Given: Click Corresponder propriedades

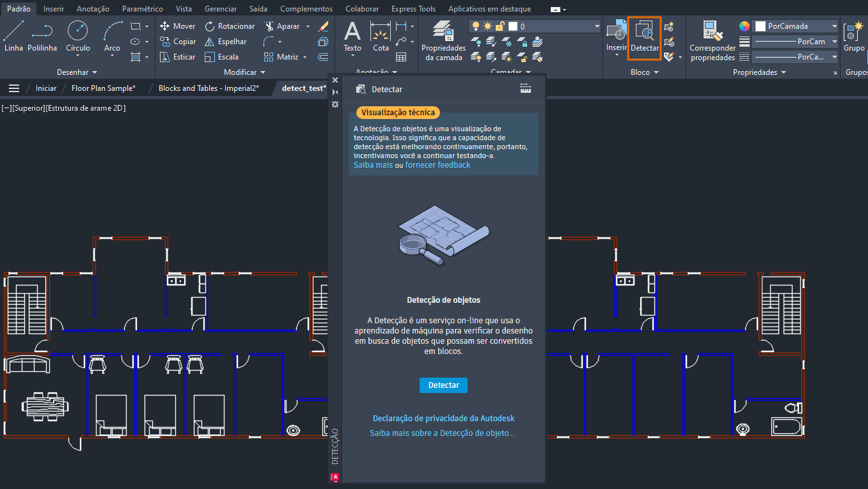Looking at the screenshot, I should 713,40.
